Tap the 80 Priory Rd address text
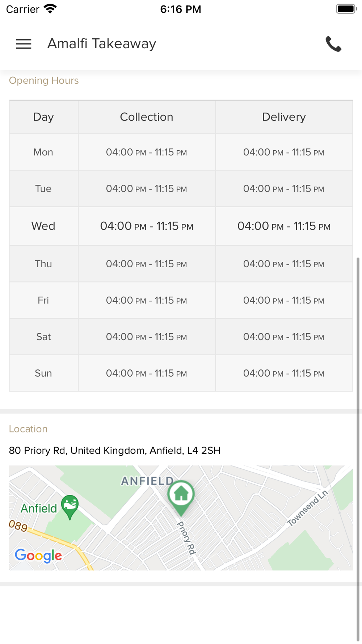362x644 pixels. coord(115,451)
